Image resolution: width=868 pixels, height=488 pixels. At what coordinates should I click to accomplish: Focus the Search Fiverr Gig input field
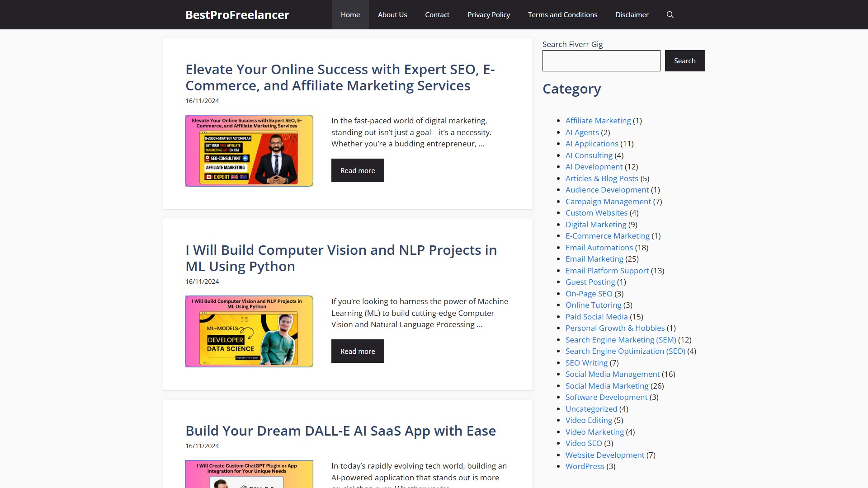[601, 61]
